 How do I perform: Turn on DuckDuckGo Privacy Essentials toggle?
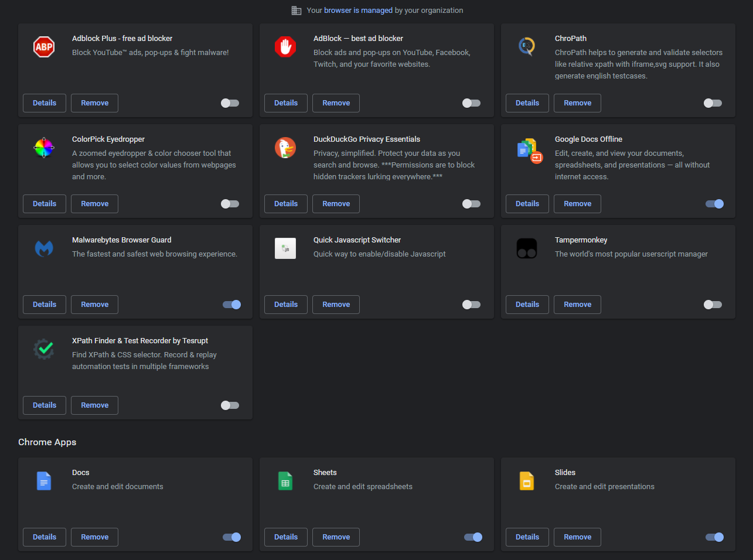coord(471,204)
